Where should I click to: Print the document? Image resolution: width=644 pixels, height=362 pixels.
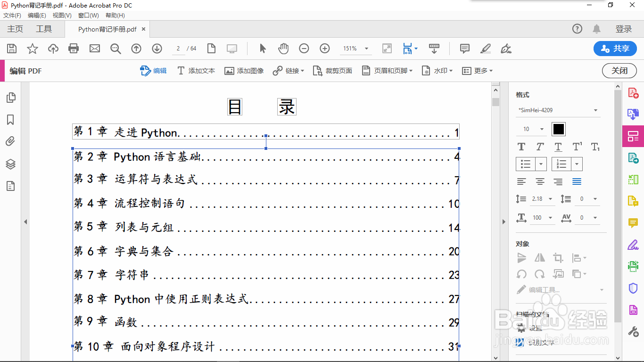point(74,49)
